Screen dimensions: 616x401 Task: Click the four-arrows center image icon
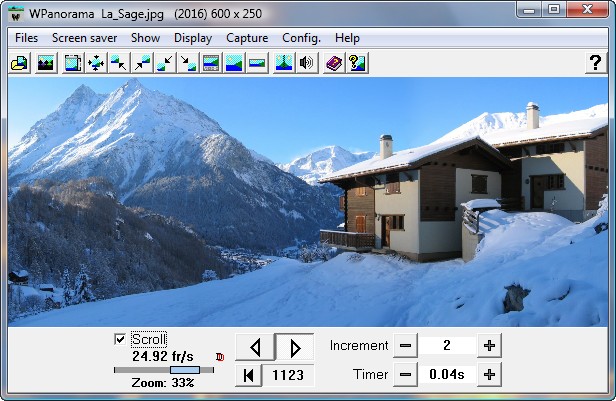96,63
